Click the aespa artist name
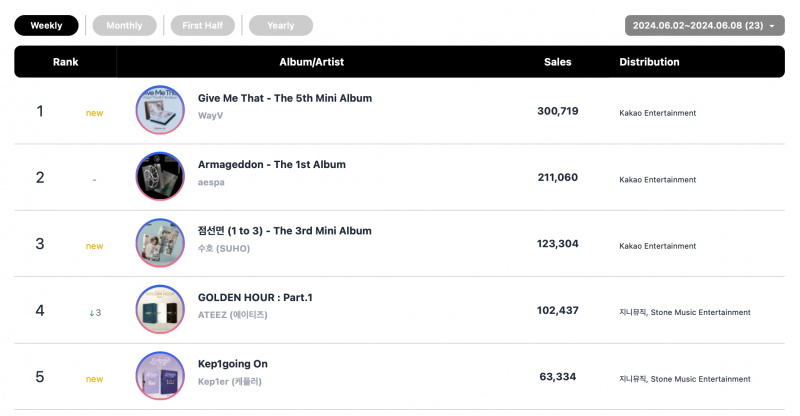The width and height of the screenshot is (800, 416). (x=211, y=182)
